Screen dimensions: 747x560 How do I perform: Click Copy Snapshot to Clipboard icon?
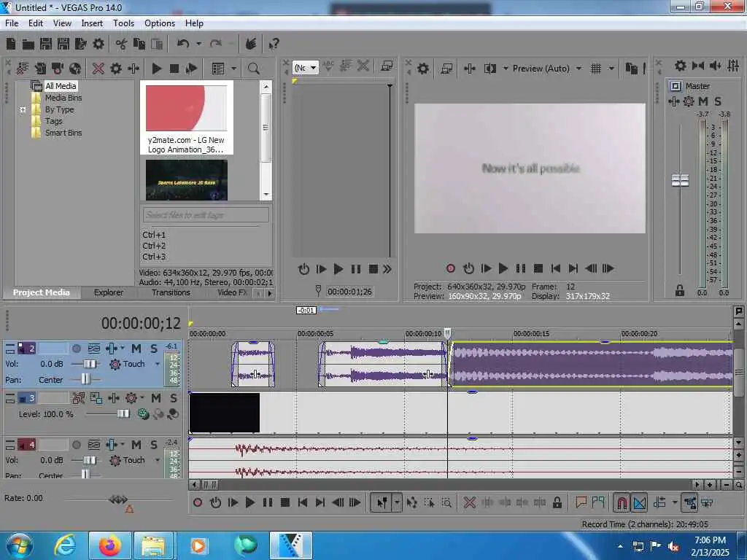click(x=631, y=69)
